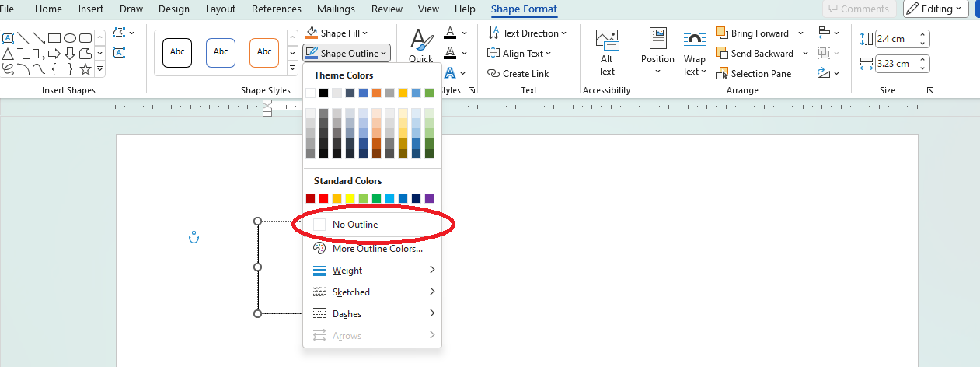Image resolution: width=980 pixels, height=367 pixels.
Task: Apply the orange outlined Abc shape style
Action: coord(264,52)
